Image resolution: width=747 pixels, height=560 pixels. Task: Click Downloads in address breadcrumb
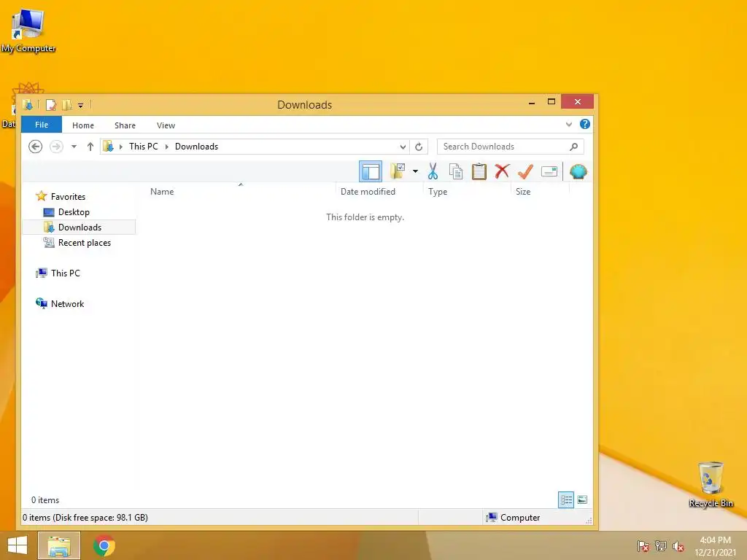tap(196, 147)
